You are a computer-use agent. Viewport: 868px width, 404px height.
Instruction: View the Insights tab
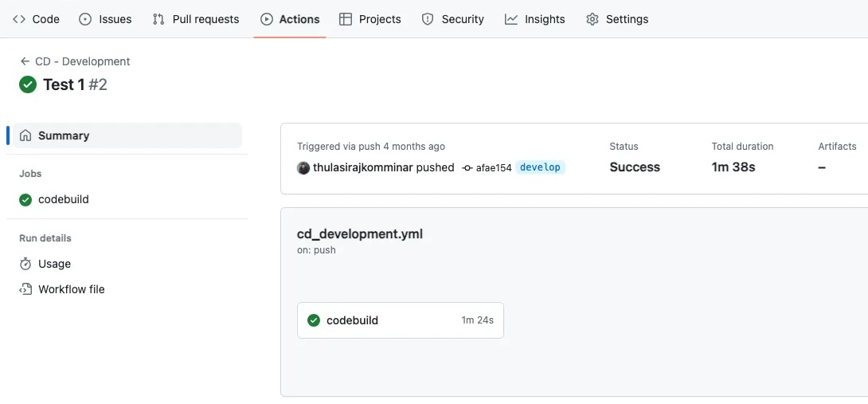[x=535, y=19]
